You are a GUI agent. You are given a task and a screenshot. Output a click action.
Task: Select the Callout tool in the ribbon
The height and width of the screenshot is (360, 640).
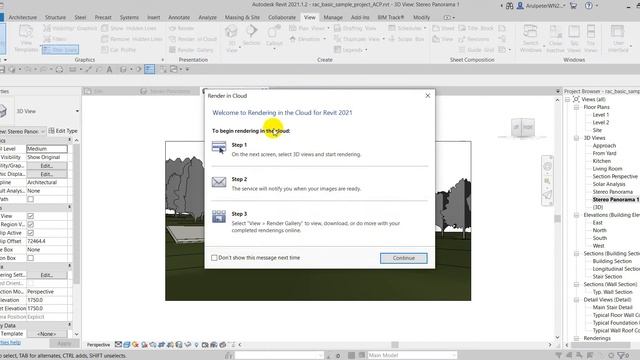click(x=274, y=37)
